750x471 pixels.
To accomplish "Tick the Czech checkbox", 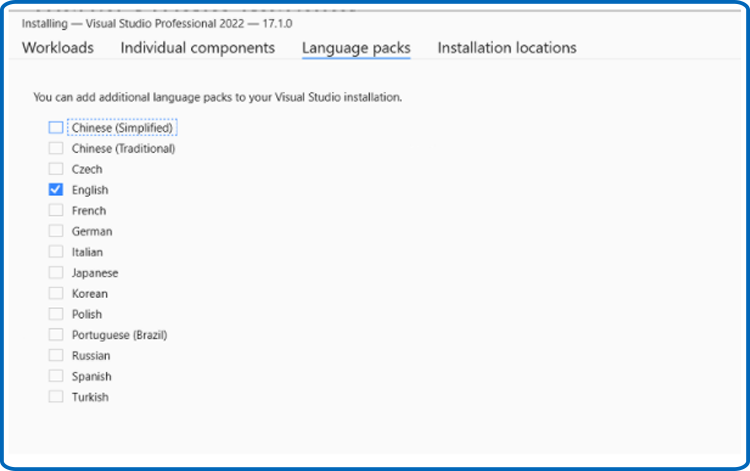I will tap(56, 169).
